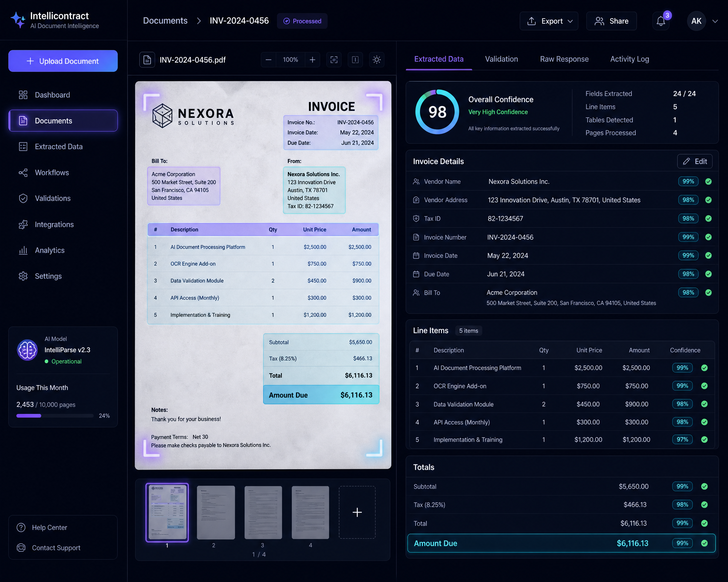
Task: Click the Invoice Date green check
Action: point(708,255)
